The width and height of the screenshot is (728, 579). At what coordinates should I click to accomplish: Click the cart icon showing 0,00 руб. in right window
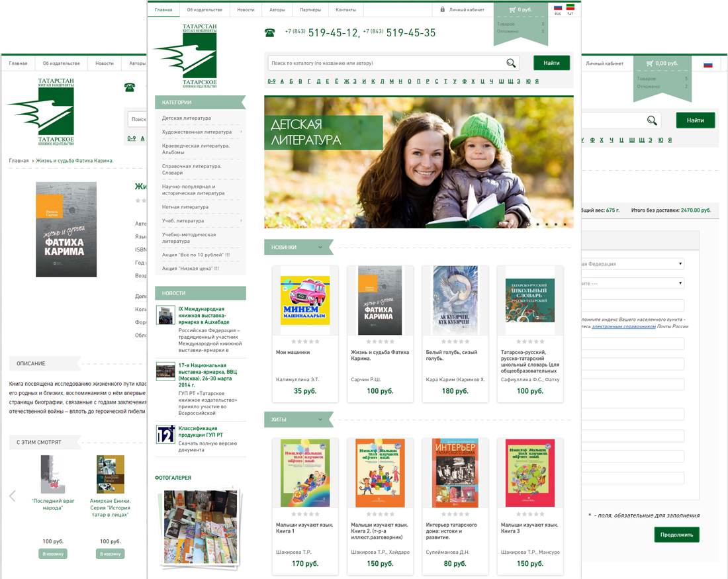point(649,63)
